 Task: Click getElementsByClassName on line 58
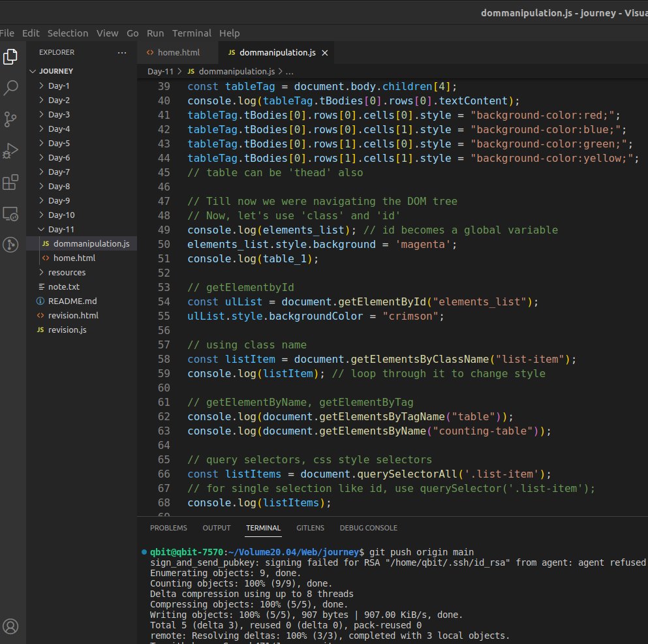pos(420,360)
